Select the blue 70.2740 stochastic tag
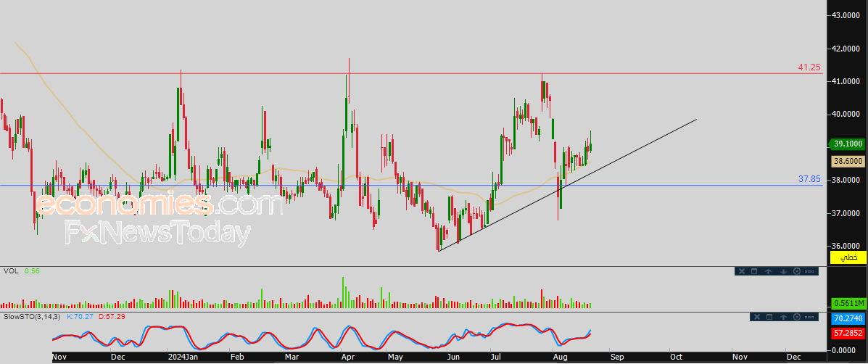Screen dimensions: 868x364 [848, 319]
